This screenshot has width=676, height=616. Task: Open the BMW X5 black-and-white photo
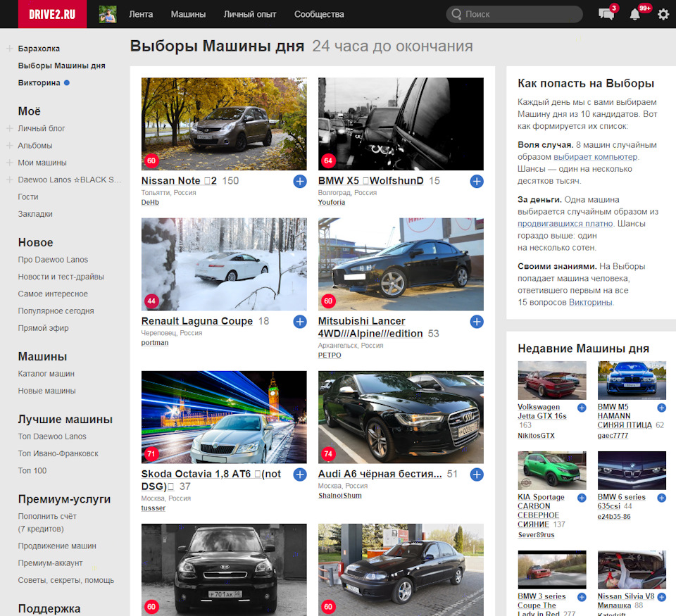pyautogui.click(x=401, y=124)
